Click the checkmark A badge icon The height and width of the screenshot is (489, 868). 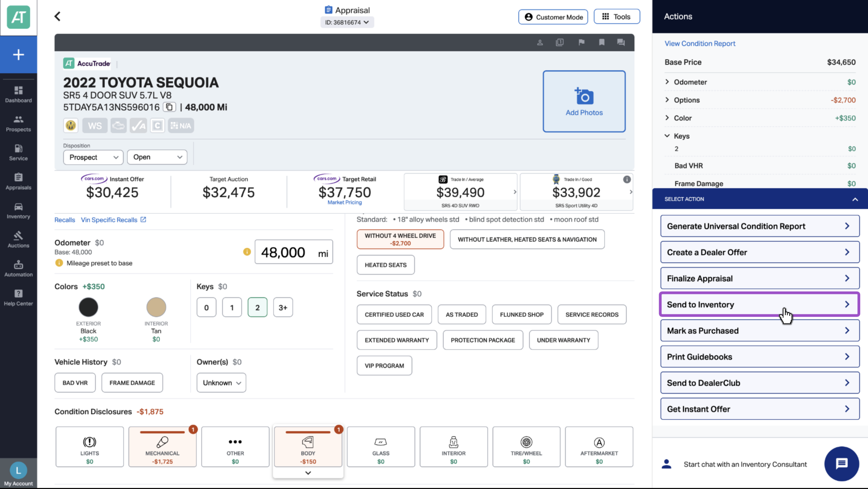coord(138,126)
